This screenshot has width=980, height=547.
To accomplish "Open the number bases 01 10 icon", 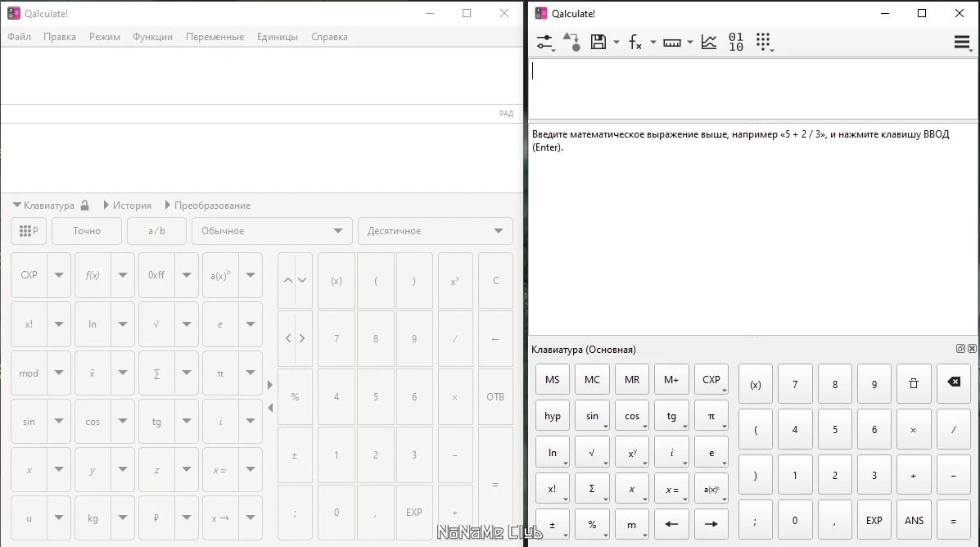I will click(736, 42).
